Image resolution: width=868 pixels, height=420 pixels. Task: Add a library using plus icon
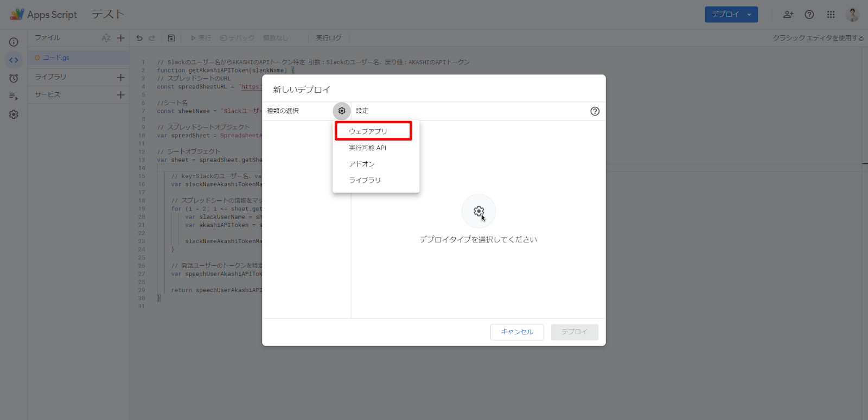120,77
